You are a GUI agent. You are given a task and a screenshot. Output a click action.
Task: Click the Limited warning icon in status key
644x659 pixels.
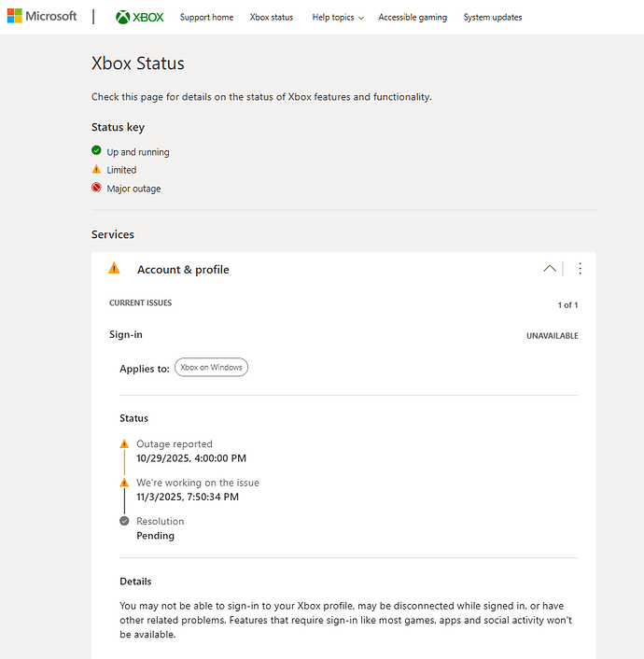[x=96, y=169]
